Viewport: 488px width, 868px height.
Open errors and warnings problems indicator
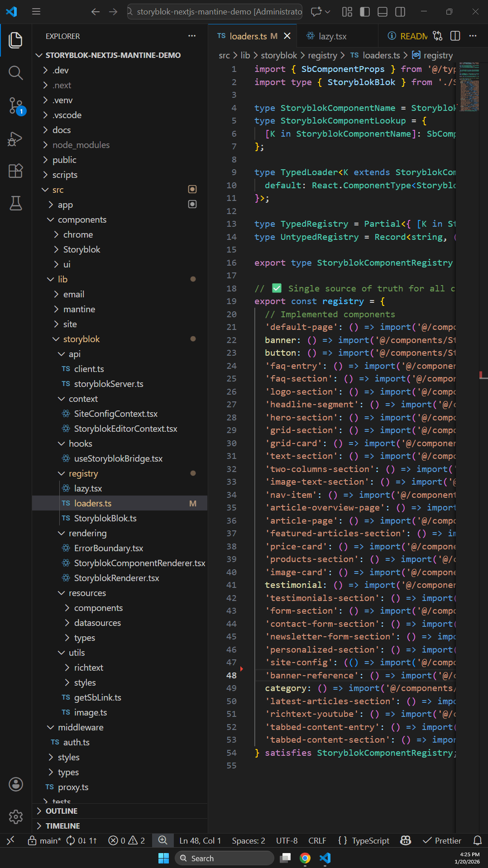tap(127, 840)
